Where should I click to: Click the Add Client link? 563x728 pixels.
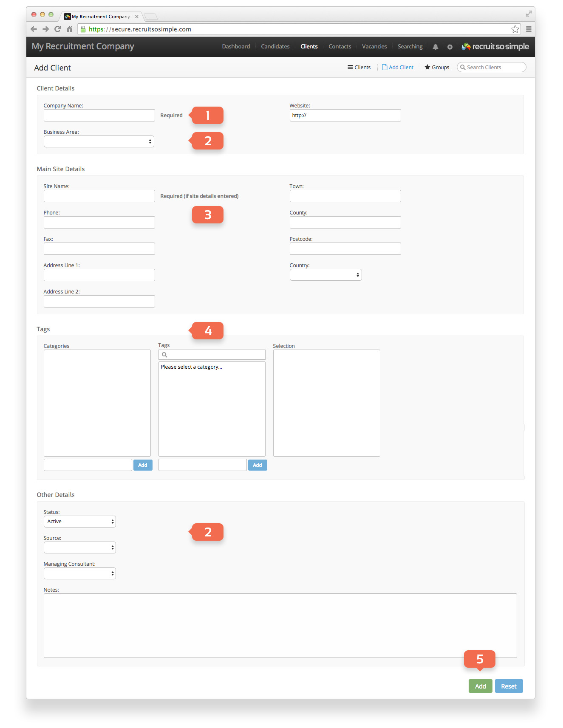398,68
